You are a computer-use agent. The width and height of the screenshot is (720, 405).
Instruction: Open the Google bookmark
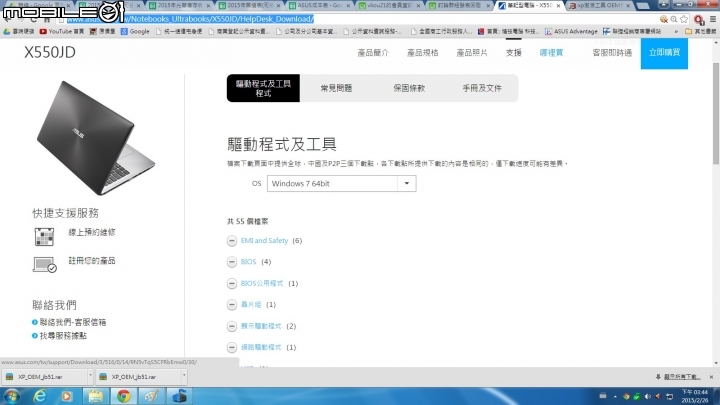(x=135, y=31)
